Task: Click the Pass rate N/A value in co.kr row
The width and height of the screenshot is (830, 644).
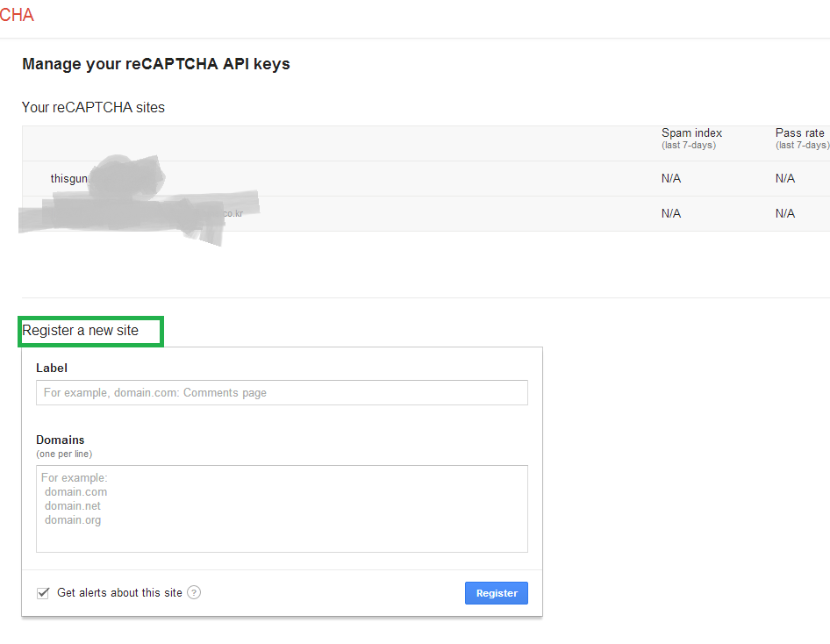Action: (x=785, y=213)
